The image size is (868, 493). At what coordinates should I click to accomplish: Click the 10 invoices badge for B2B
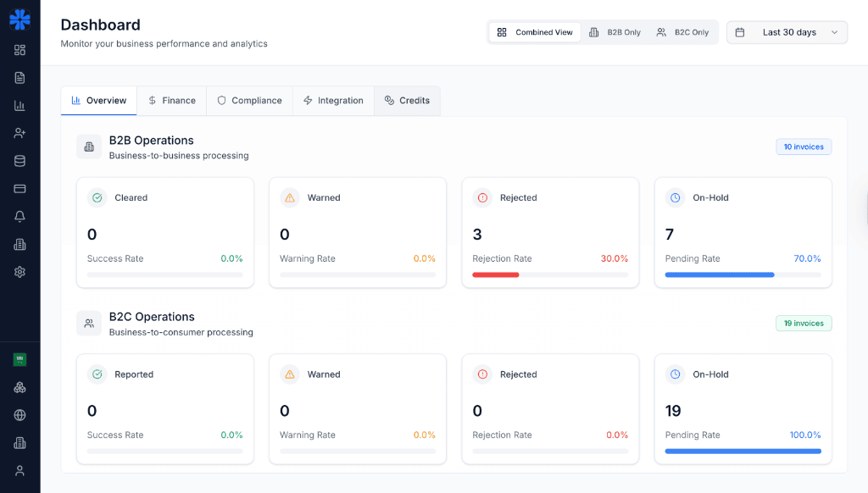tap(803, 147)
